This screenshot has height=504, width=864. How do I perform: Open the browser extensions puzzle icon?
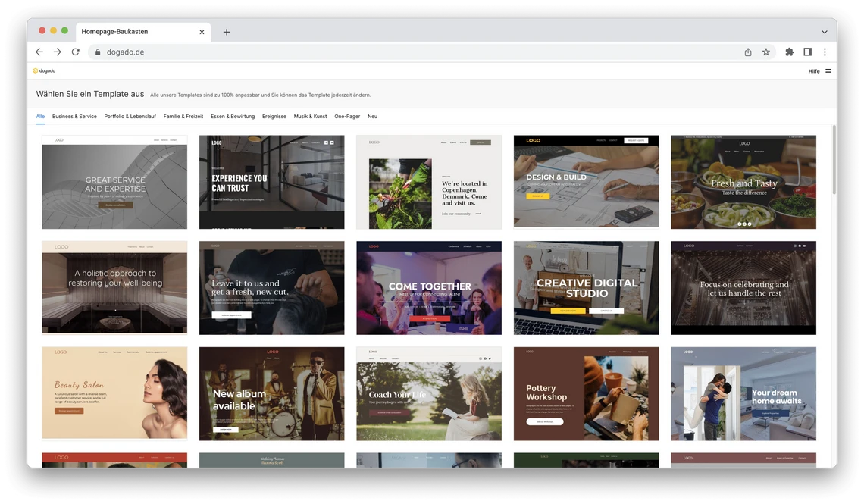(x=789, y=52)
